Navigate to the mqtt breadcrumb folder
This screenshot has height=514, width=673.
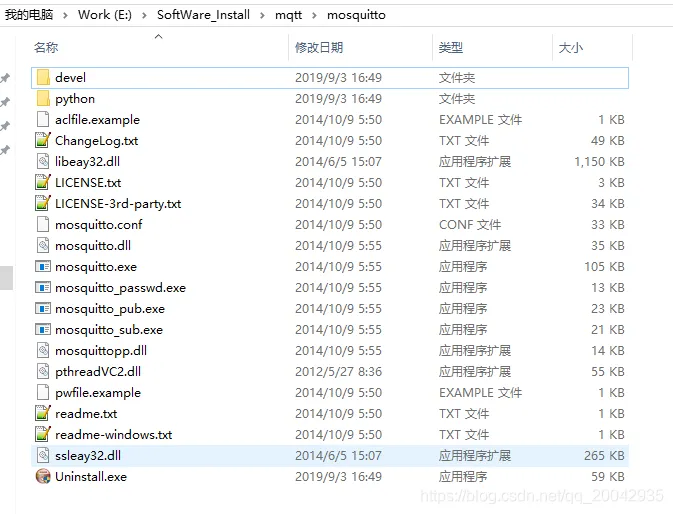[288, 15]
